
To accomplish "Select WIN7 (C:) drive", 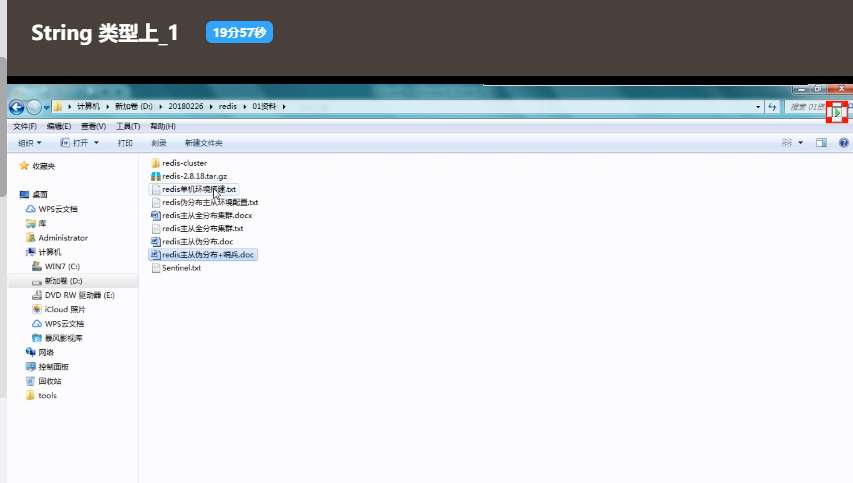I will [x=62, y=267].
